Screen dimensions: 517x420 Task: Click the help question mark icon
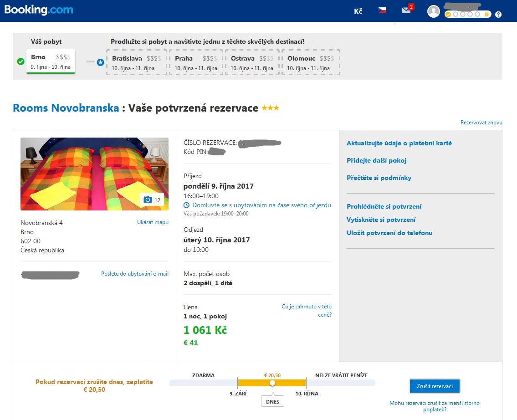[x=498, y=15]
